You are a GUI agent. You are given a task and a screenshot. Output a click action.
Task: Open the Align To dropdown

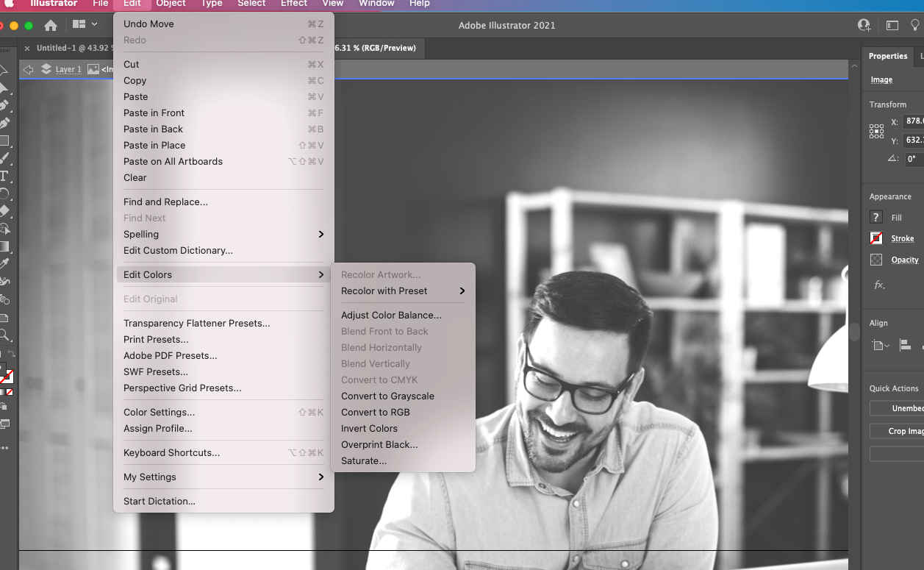coord(880,345)
